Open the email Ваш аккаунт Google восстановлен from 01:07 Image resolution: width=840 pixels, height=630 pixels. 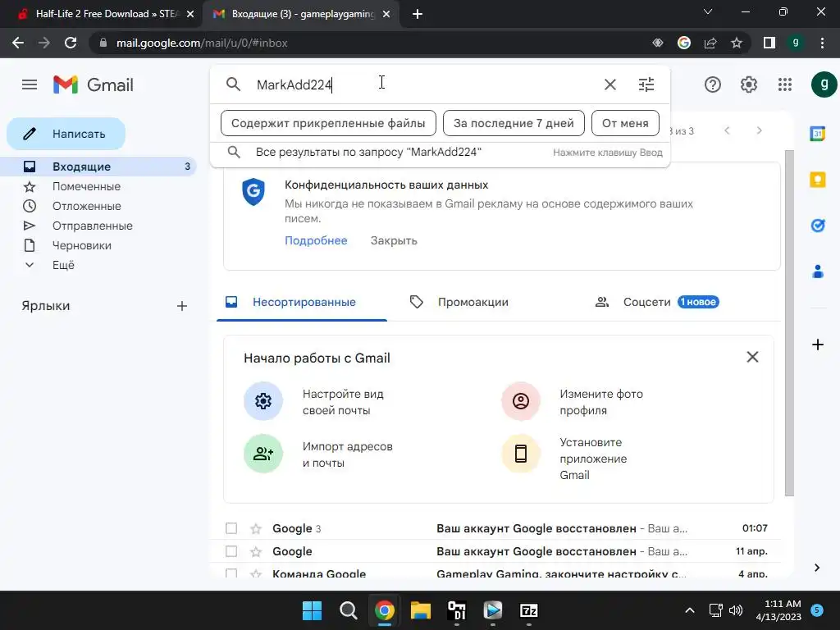pyautogui.click(x=536, y=529)
